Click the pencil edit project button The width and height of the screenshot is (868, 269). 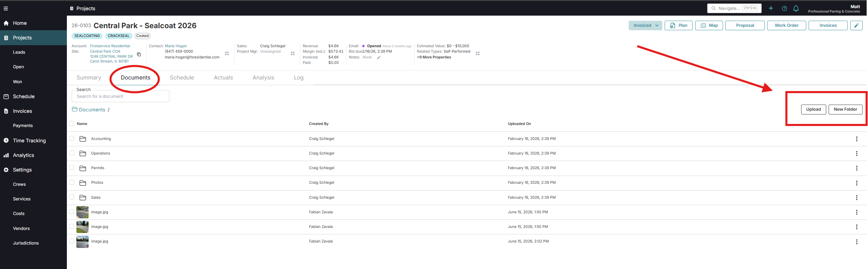(856, 25)
